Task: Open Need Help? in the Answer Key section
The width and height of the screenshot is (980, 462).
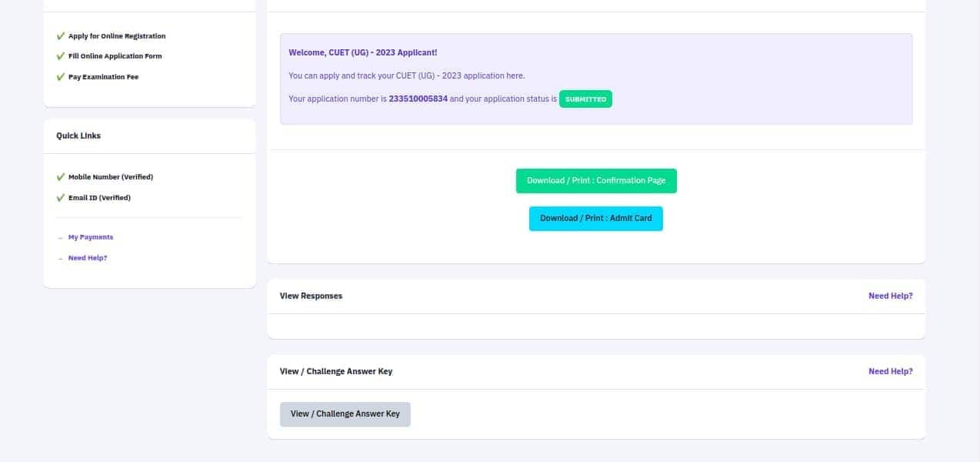Action: [890, 371]
